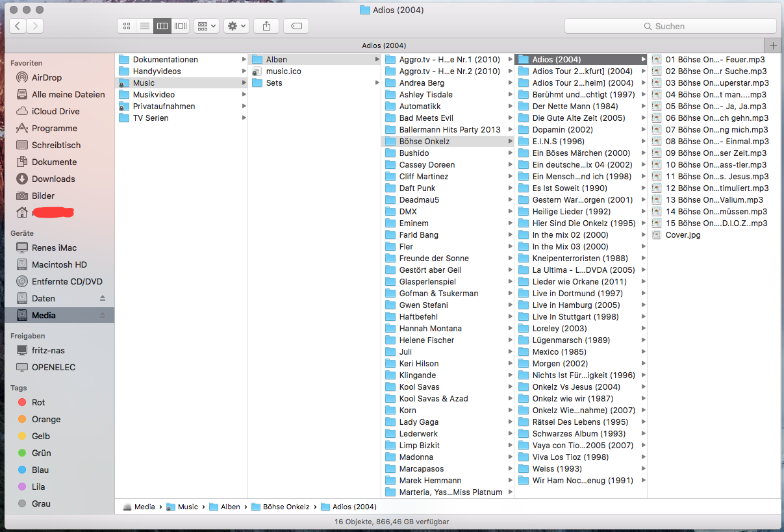Viewport: 784px width, 532px height.
Task: Toggle the column view button
Action: click(x=162, y=26)
